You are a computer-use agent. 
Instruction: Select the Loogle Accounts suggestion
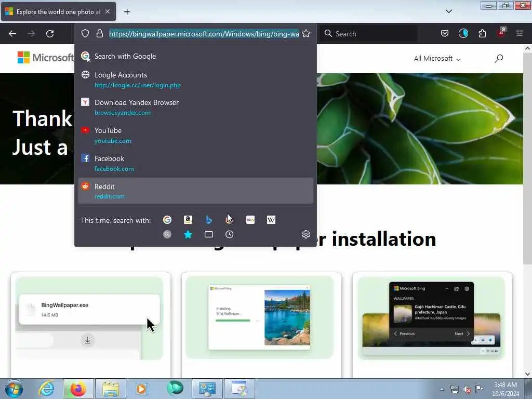pos(195,79)
